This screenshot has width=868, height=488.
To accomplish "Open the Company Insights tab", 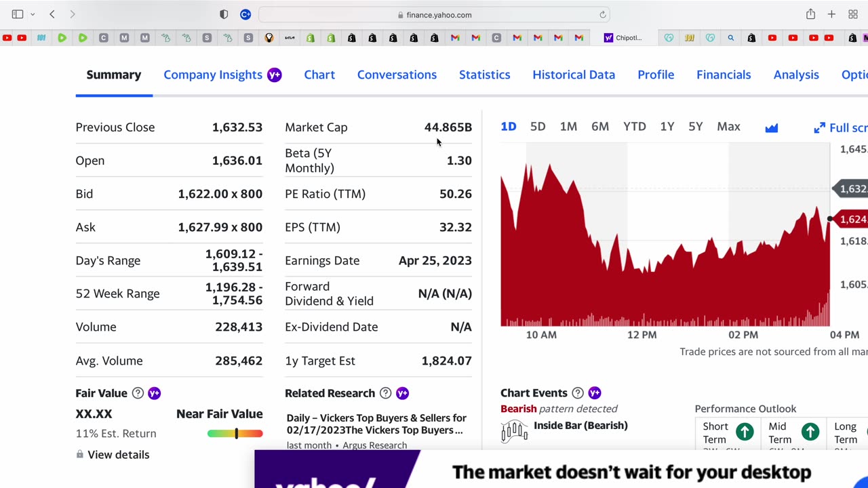I will point(213,75).
